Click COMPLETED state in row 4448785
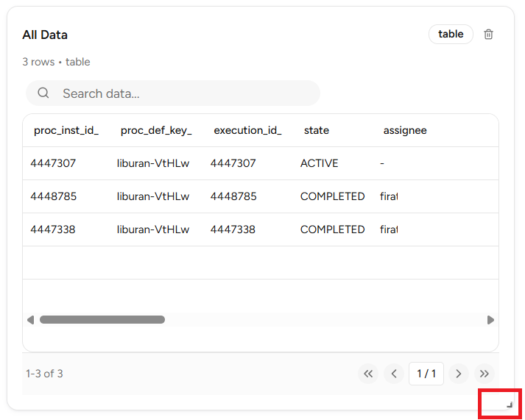Image resolution: width=525 pixels, height=420 pixels. pos(333,196)
